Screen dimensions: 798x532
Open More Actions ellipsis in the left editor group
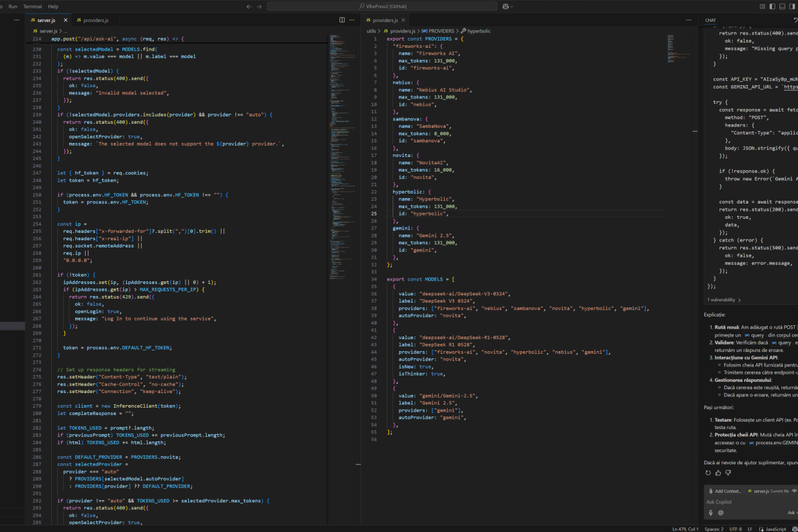coord(350,21)
